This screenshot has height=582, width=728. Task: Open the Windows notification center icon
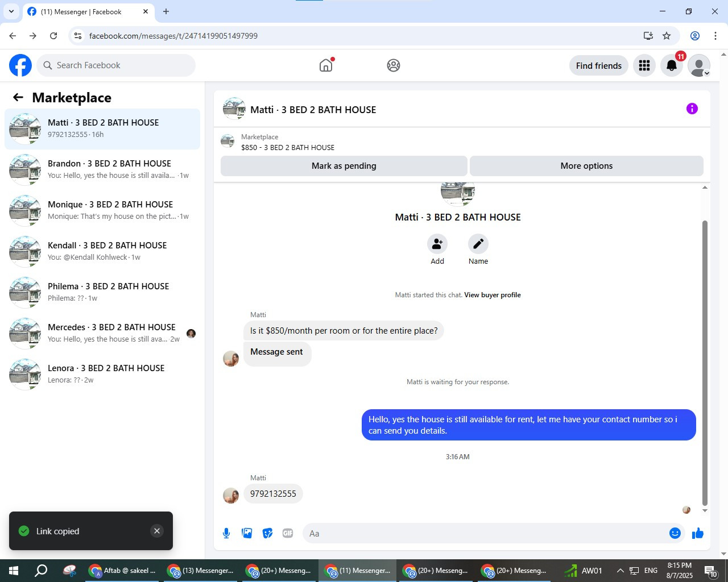(711, 571)
